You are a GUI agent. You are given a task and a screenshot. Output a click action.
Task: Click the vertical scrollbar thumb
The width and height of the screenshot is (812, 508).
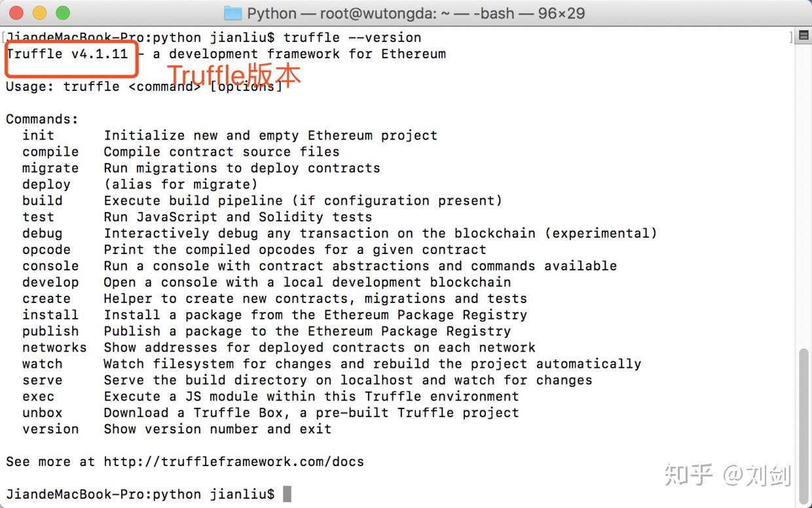[x=804, y=426]
